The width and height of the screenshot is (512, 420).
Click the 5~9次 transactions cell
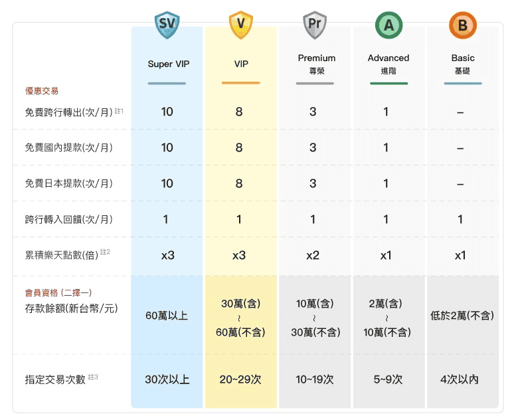(388, 379)
